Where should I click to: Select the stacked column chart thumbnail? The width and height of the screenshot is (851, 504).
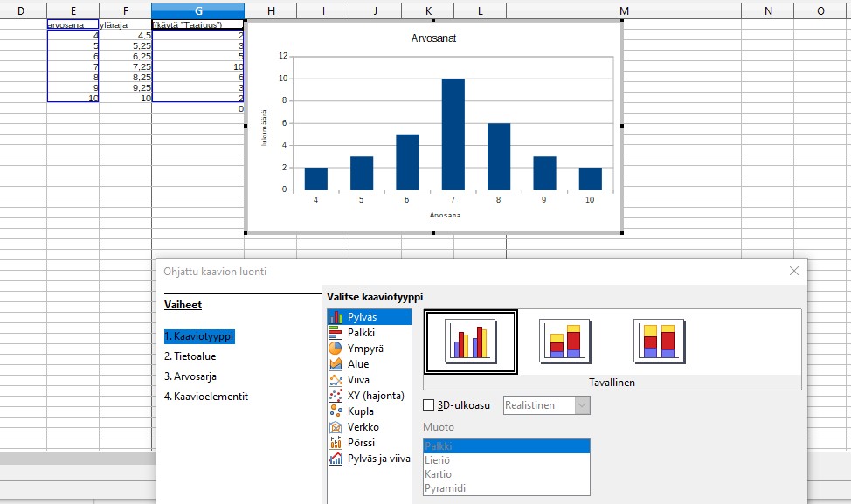point(565,341)
